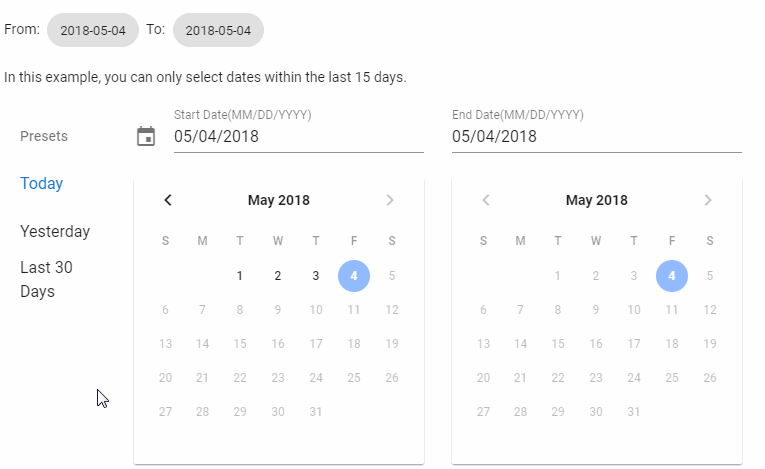Choose the Last 30 Days preset

(46, 279)
